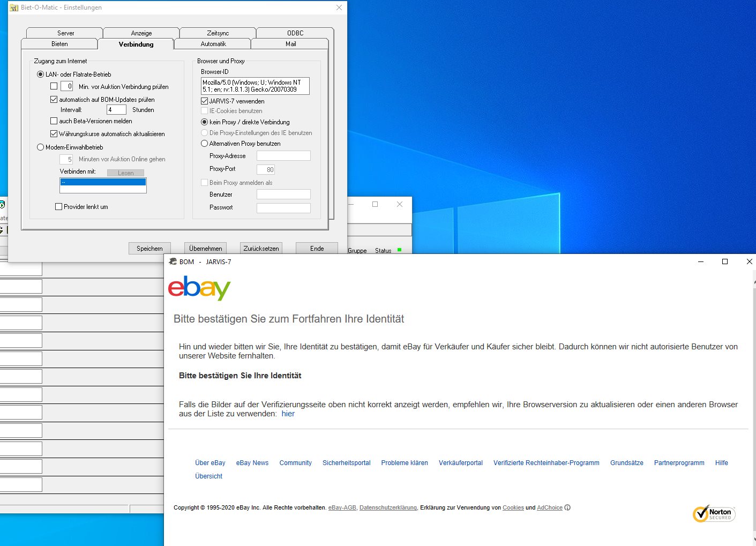Close the Biet-O-Matic Einstellungen dialog
This screenshot has height=546, width=756.
point(339,8)
